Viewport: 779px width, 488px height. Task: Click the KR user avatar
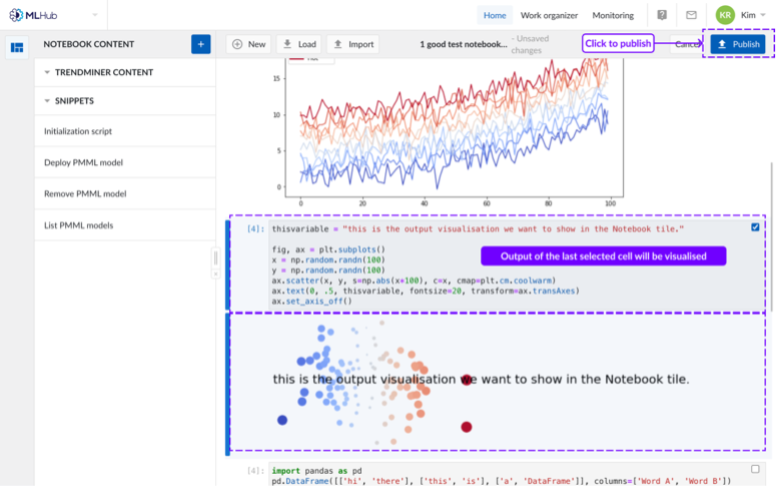point(725,15)
